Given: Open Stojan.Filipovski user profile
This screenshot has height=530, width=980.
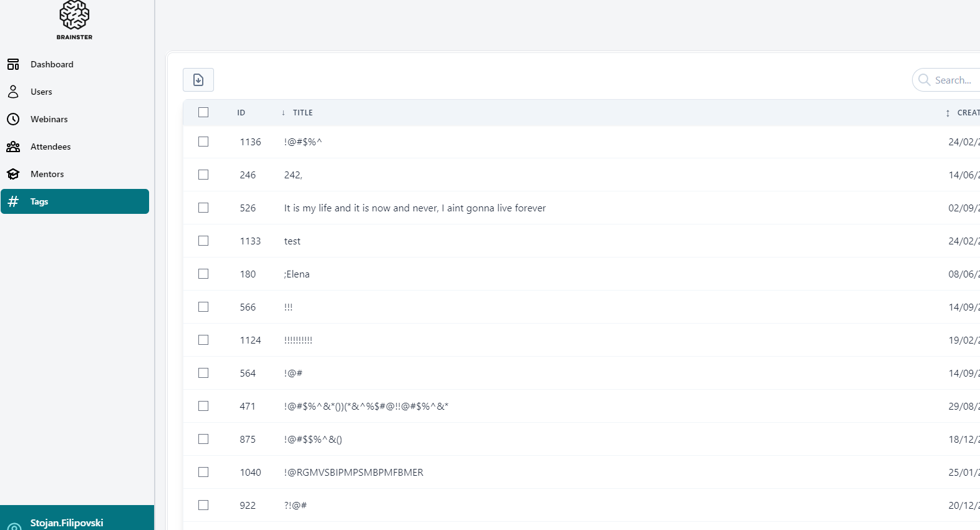Looking at the screenshot, I should click(67, 523).
